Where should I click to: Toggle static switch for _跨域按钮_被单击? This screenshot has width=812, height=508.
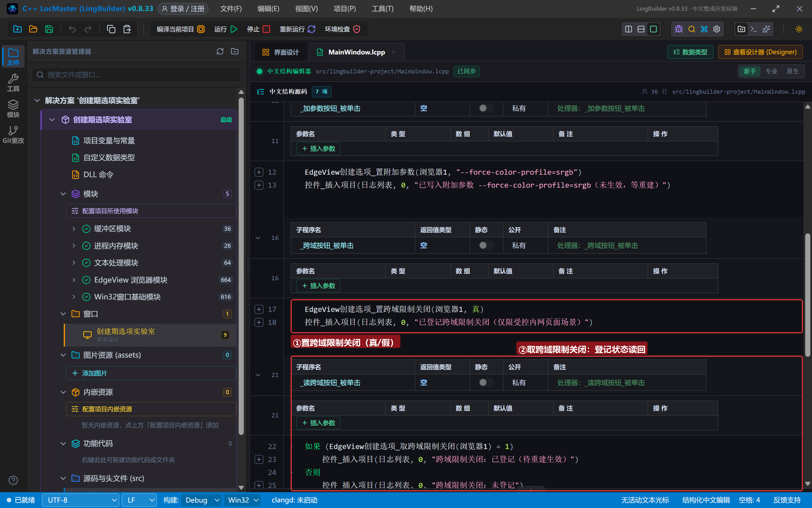click(486, 246)
